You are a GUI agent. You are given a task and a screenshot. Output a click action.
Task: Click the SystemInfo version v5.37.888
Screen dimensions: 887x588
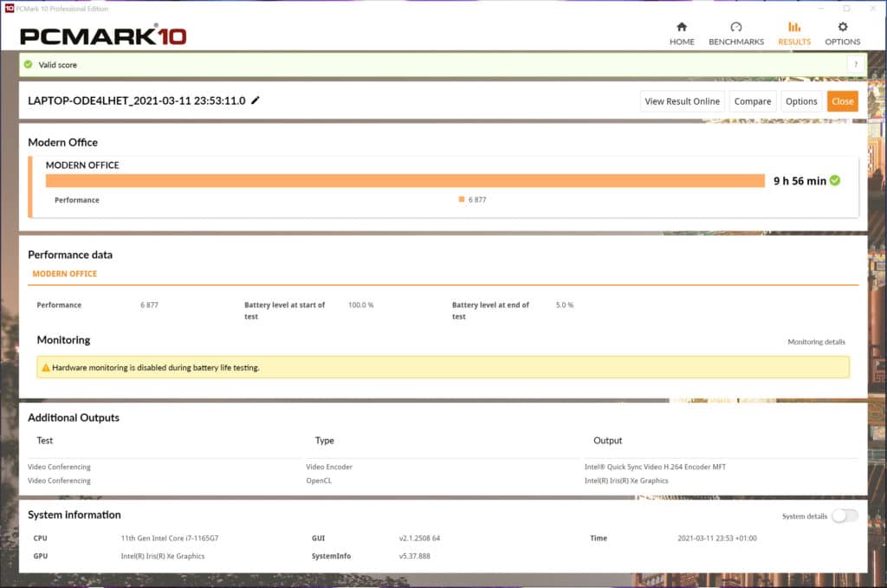point(415,556)
